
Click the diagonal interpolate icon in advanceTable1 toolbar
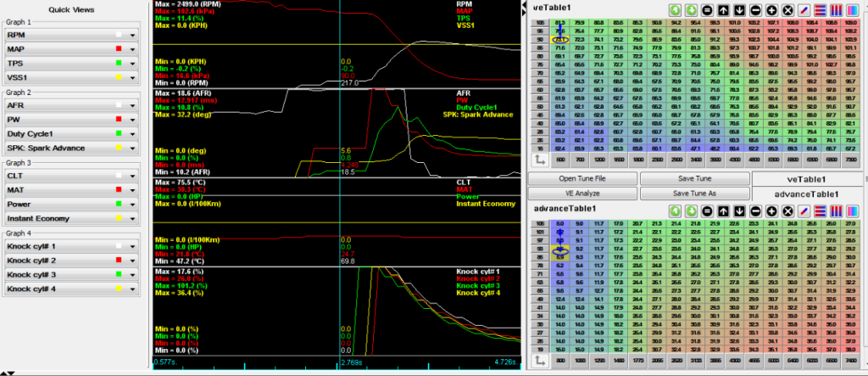pyautogui.click(x=805, y=210)
